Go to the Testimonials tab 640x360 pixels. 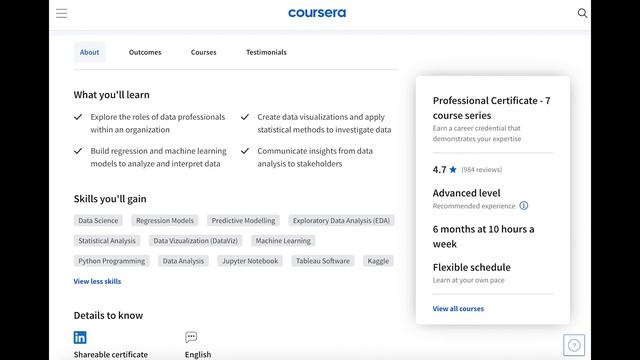click(266, 52)
